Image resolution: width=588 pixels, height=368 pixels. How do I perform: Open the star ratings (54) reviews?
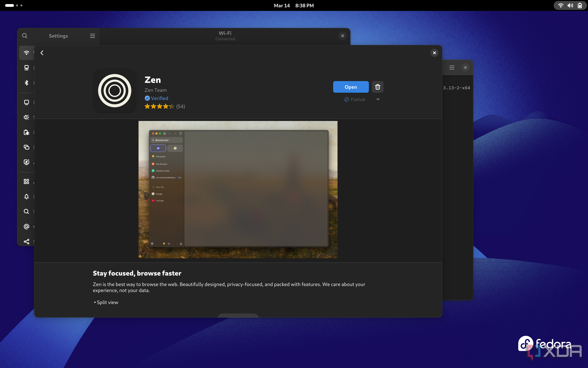pos(165,106)
